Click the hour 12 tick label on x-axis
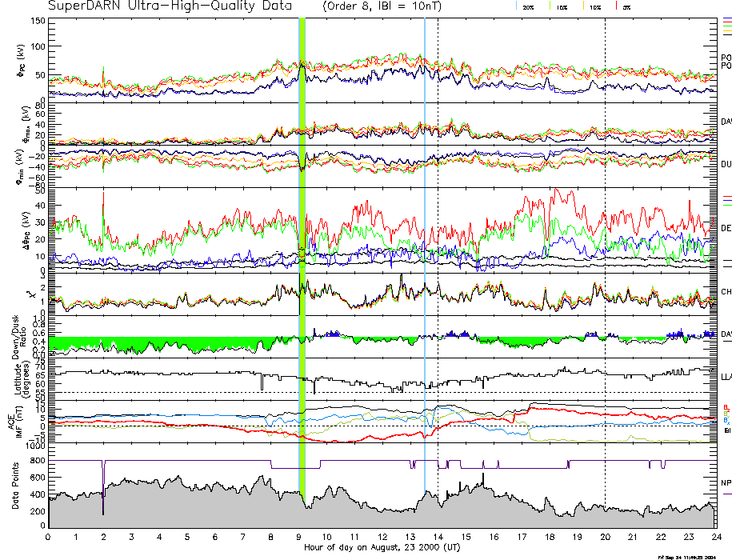The width and height of the screenshot is (732, 560). pyautogui.click(x=382, y=537)
